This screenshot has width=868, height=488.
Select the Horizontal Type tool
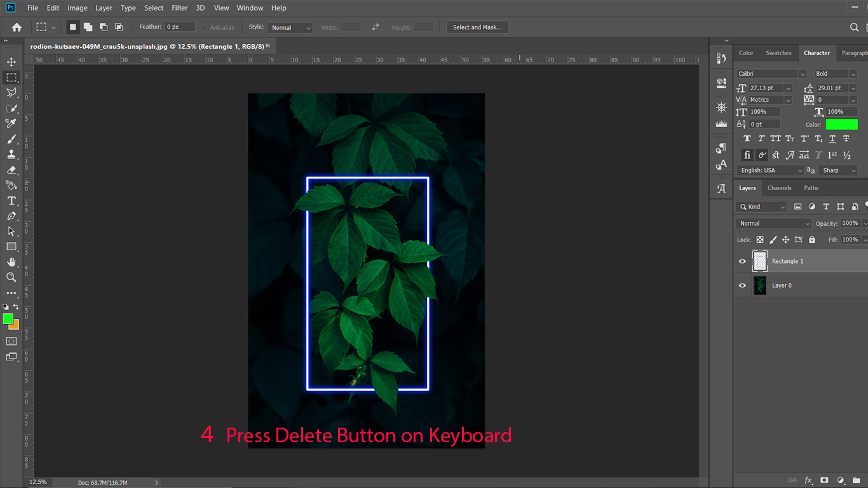(11, 201)
